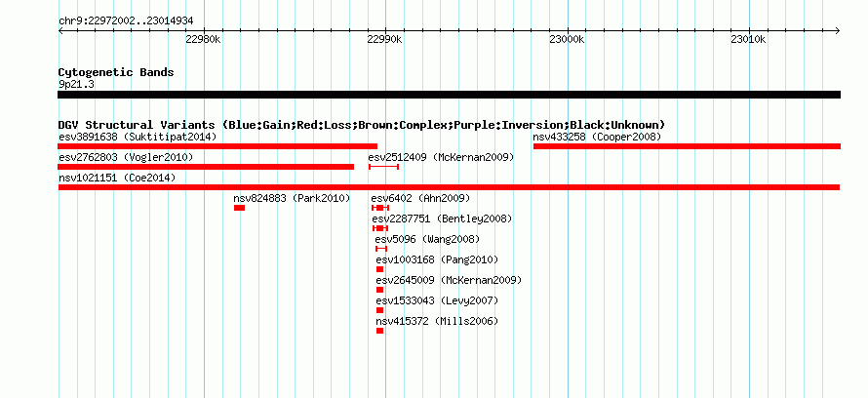Select the nsv415372 red square glyph
Screen dimensions: 868x398
[x=379, y=331]
